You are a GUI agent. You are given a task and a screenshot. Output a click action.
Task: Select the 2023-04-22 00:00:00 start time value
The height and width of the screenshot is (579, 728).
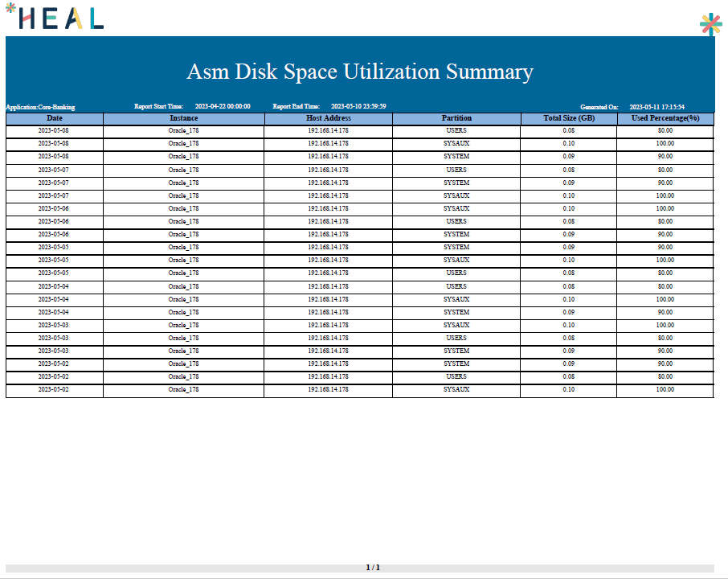tap(223, 106)
